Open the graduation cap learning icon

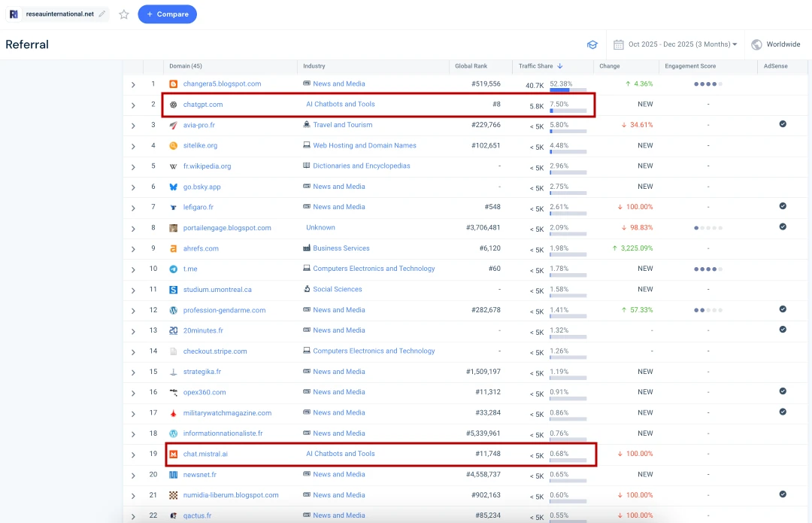coord(592,44)
